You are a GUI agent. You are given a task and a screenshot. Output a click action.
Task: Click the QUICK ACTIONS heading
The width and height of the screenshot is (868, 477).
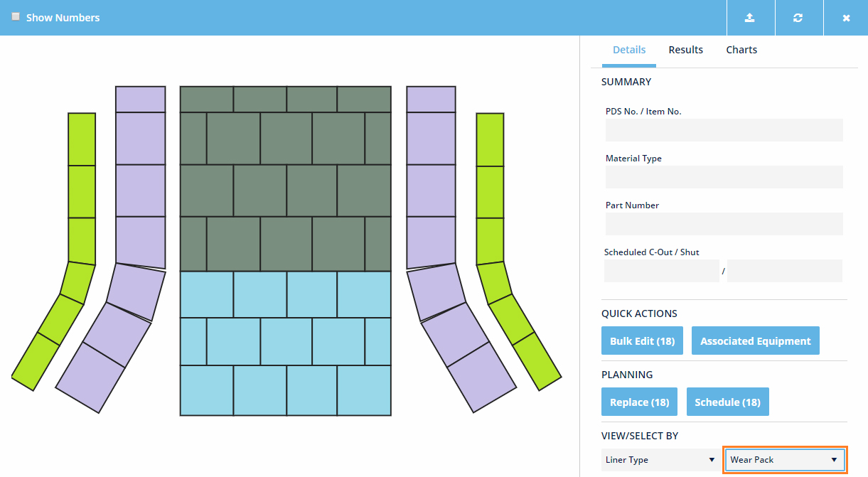click(x=639, y=313)
